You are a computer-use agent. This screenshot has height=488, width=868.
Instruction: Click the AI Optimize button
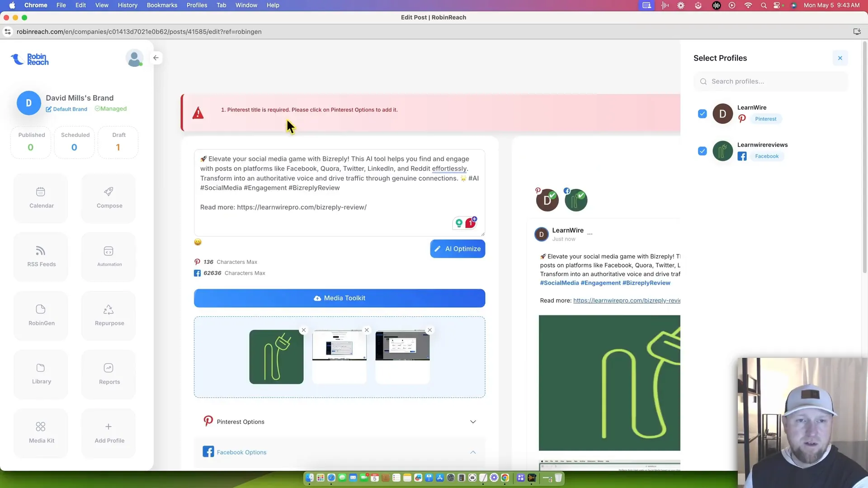click(x=458, y=249)
